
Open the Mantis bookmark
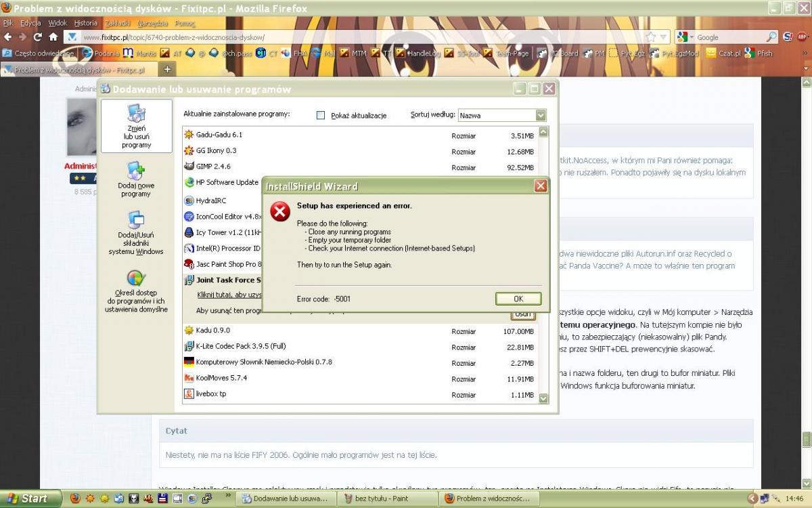140,53
